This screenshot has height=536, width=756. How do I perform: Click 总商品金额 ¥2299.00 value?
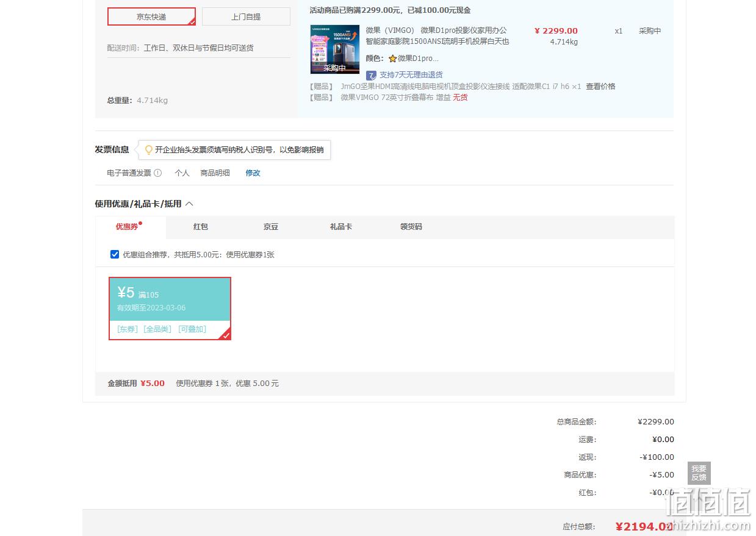click(x=656, y=422)
